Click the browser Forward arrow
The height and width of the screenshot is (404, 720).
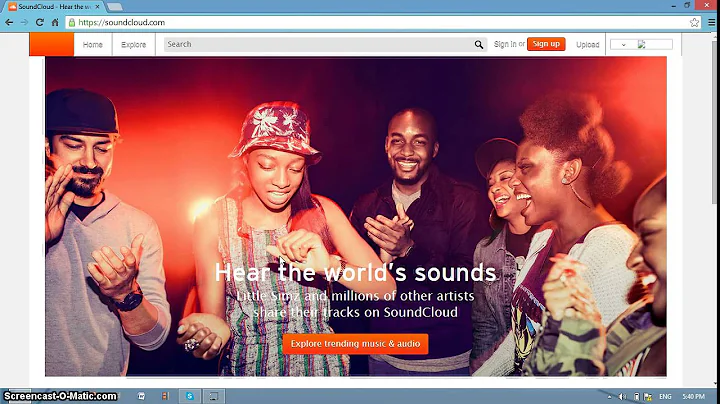tap(24, 22)
